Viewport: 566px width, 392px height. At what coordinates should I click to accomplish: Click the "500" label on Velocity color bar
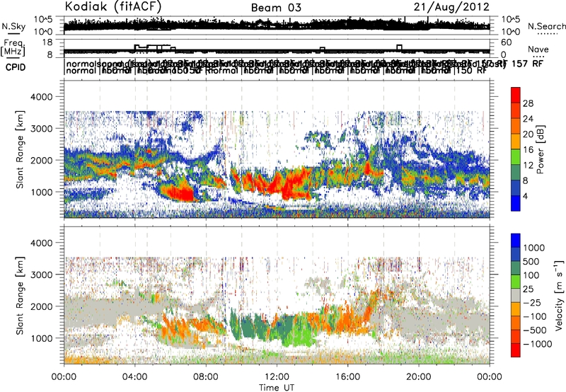point(532,262)
